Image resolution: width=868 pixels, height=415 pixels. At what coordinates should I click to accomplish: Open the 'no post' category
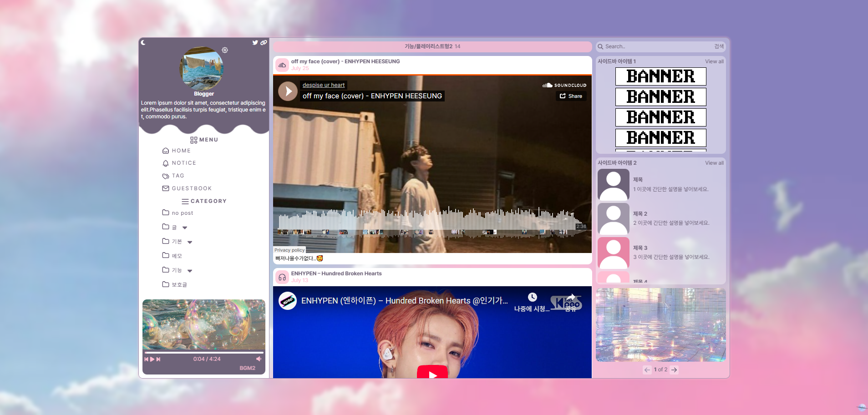pos(182,213)
